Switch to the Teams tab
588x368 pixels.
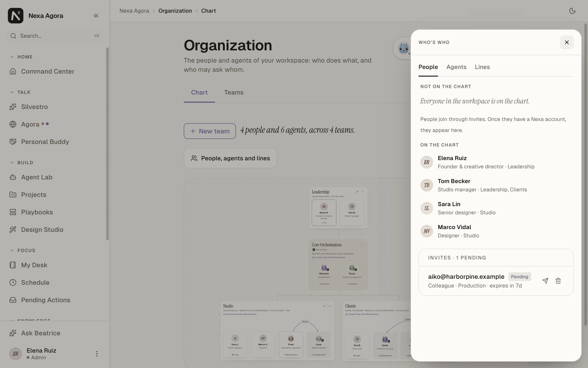234,93
